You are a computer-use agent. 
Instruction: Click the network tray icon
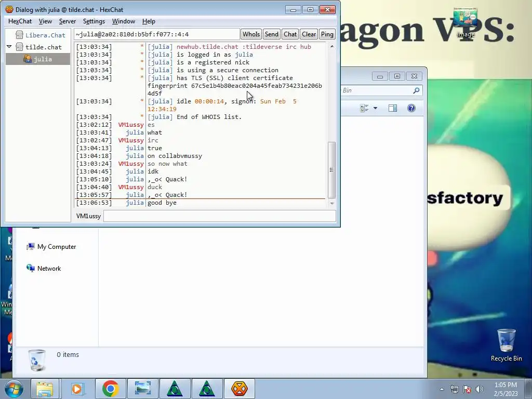tap(454, 389)
